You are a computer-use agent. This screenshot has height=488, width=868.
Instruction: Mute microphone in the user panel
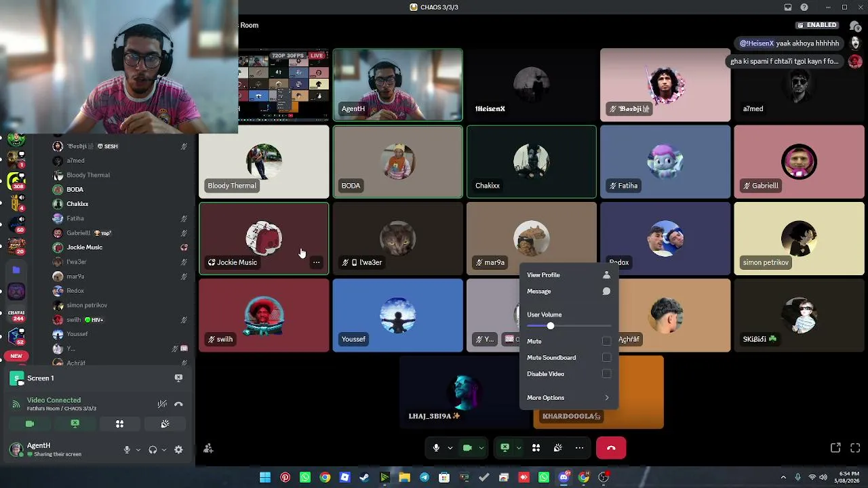pos(127,449)
